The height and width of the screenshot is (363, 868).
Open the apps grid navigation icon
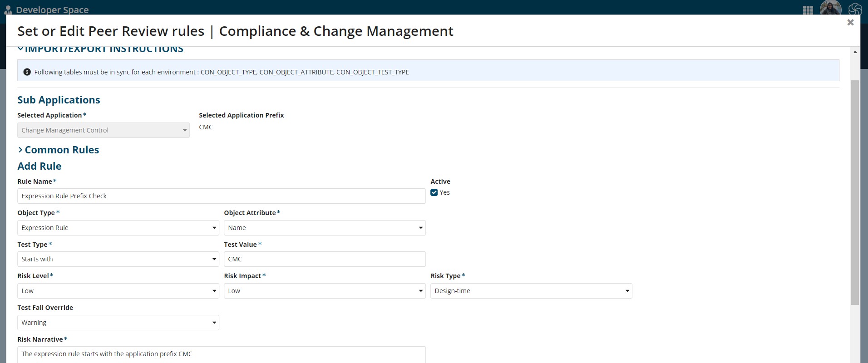pos(808,10)
